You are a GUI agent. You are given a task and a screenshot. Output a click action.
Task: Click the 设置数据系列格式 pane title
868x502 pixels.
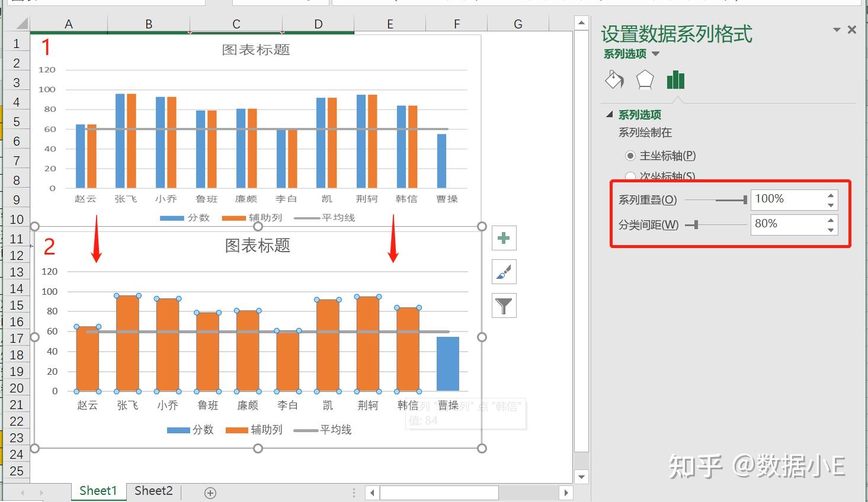[677, 34]
